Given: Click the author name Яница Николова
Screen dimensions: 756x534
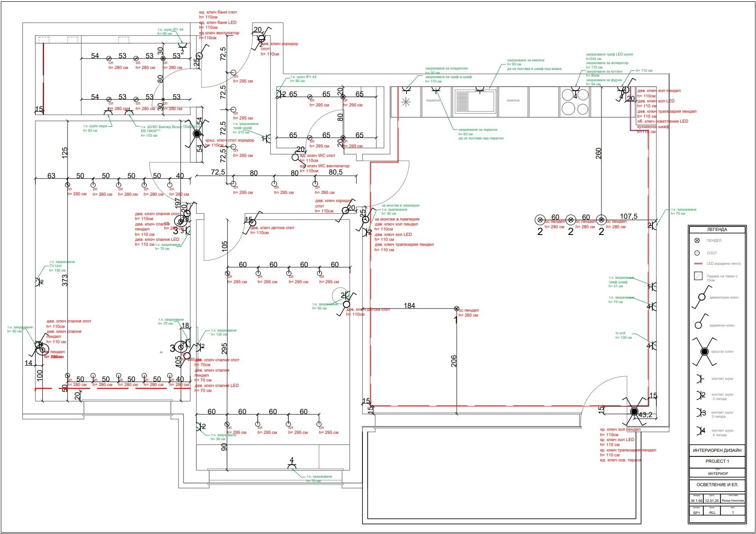Looking at the screenshot, I should pos(733,501).
